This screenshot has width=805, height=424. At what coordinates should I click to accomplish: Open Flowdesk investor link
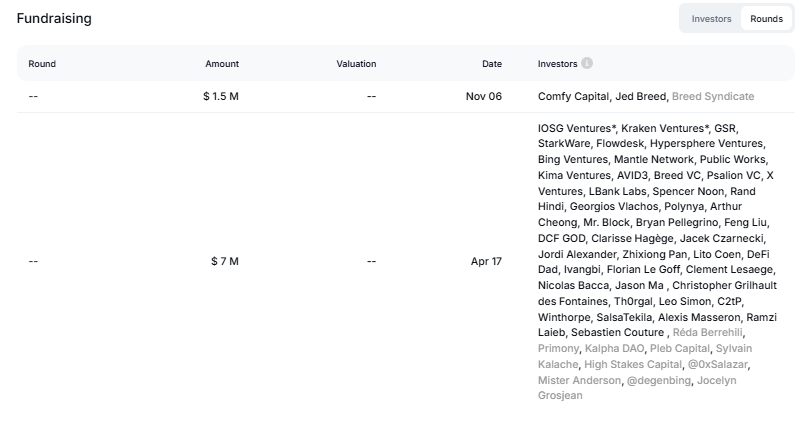(x=620, y=144)
